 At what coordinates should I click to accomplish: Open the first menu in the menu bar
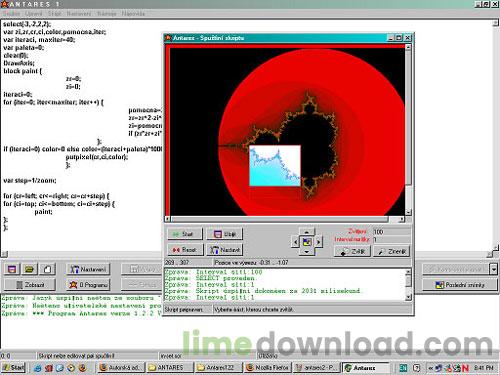click(x=11, y=14)
